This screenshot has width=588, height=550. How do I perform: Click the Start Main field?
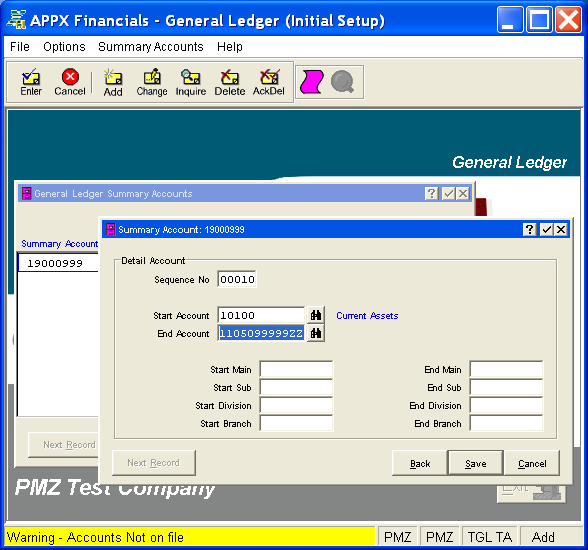(296, 369)
